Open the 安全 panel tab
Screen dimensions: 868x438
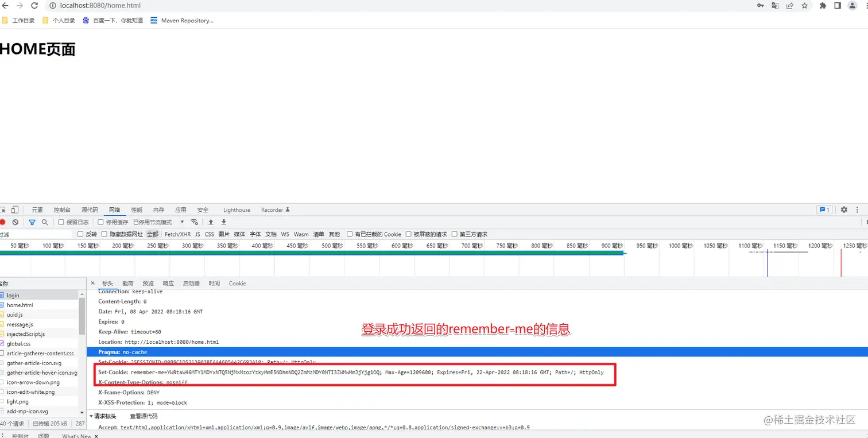pyautogui.click(x=203, y=210)
